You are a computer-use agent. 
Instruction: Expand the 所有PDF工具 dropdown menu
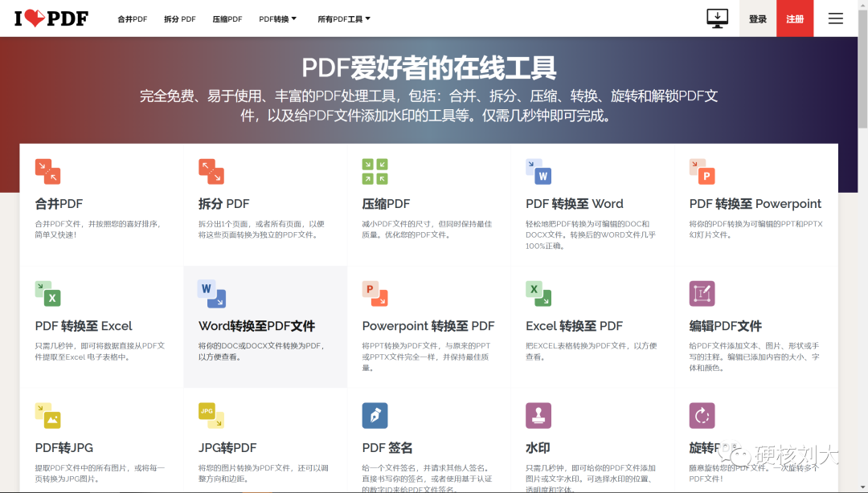(344, 18)
